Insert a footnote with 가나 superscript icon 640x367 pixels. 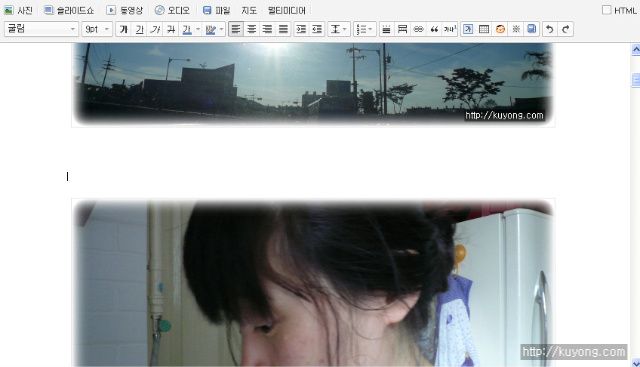pos(450,29)
